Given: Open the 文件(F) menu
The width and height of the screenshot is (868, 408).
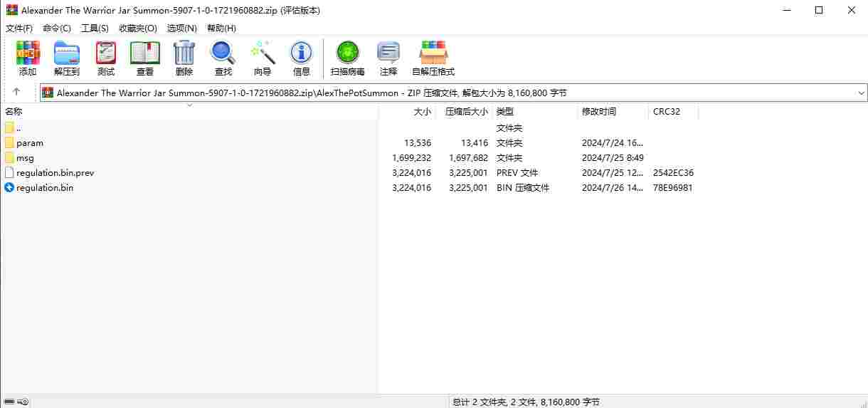Looking at the screenshot, I should point(19,28).
